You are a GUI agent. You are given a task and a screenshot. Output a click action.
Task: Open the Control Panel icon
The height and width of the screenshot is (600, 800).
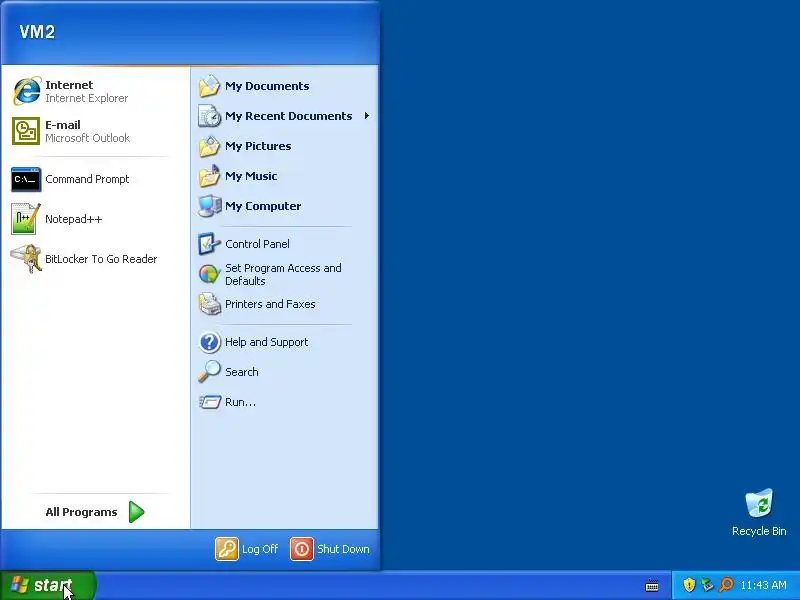(209, 244)
